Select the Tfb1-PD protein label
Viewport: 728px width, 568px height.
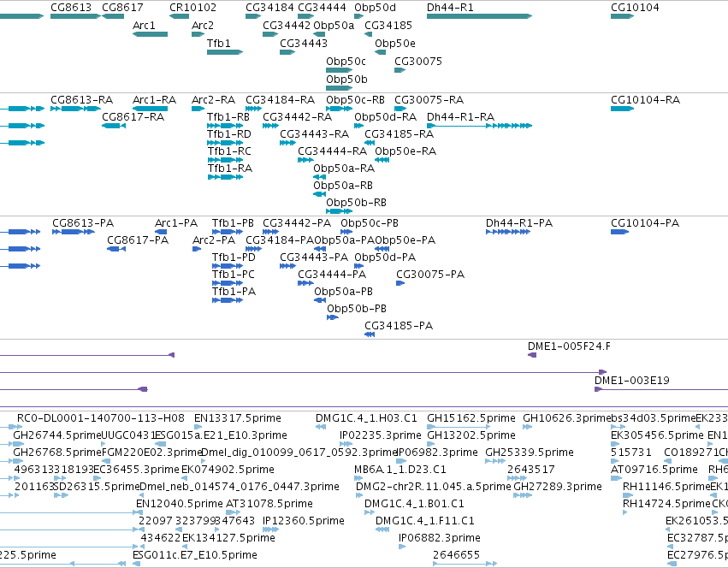tap(234, 257)
